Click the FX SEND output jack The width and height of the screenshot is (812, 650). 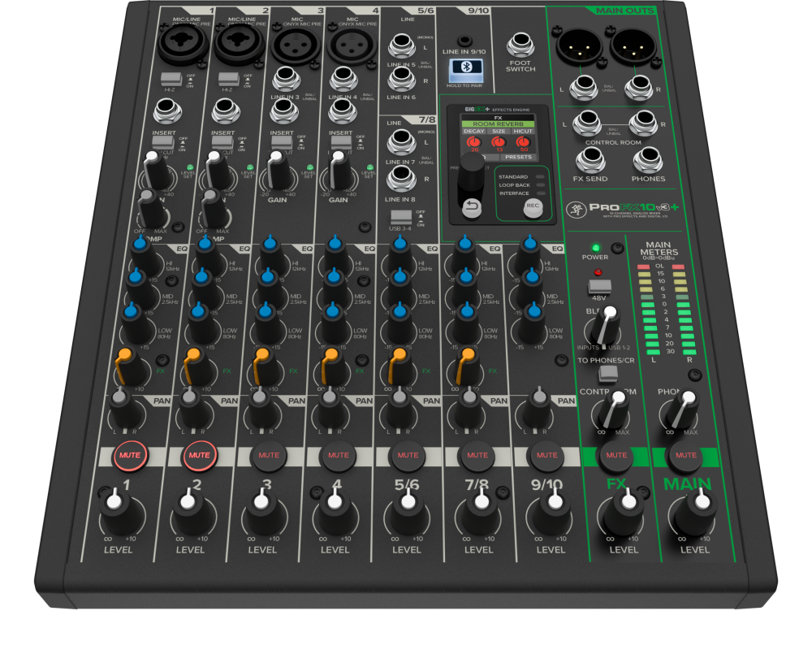pyautogui.click(x=590, y=160)
